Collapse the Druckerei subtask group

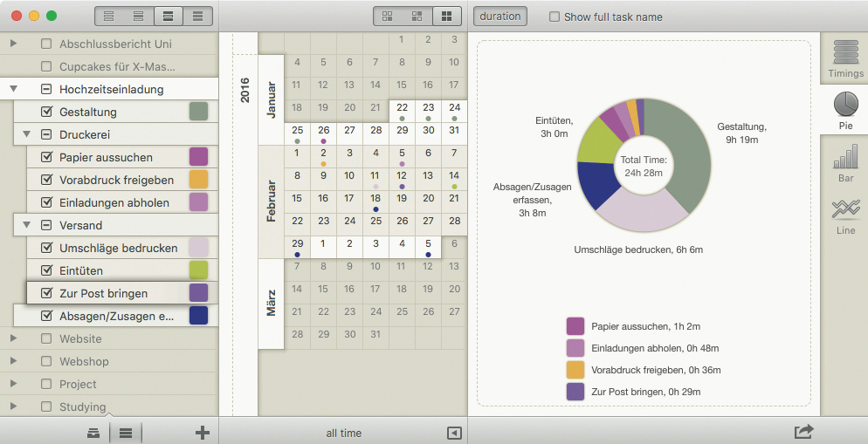[26, 133]
